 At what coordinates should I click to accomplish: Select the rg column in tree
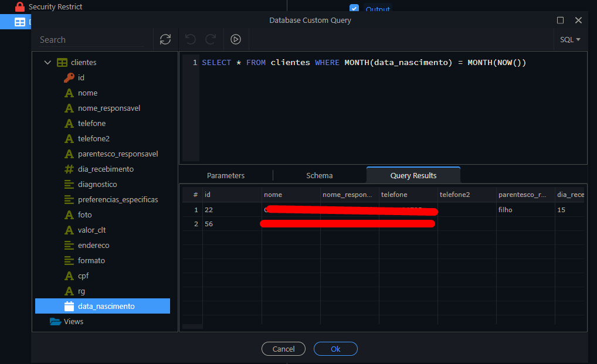click(82, 291)
